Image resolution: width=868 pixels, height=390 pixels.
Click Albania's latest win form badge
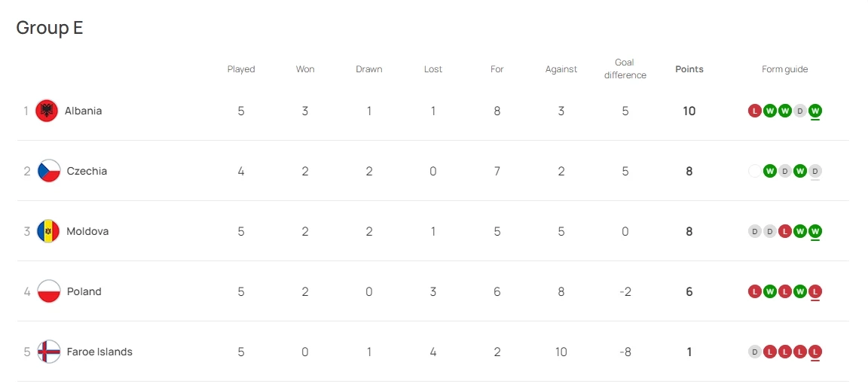click(815, 111)
